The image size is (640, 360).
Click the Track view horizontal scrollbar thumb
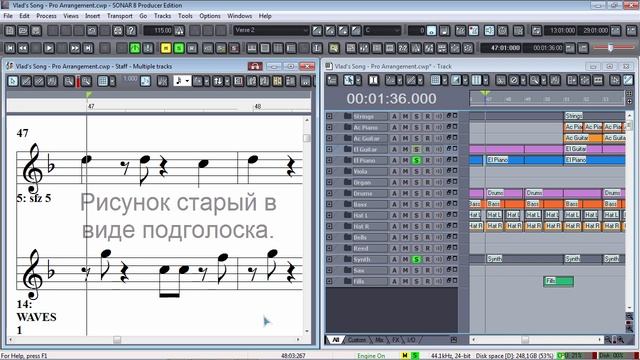(x=525, y=340)
